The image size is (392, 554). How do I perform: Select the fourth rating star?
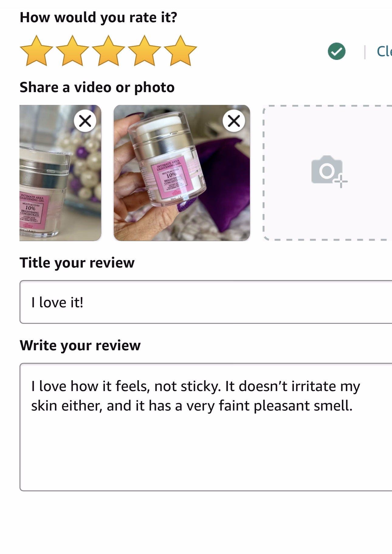pyautogui.click(x=145, y=51)
